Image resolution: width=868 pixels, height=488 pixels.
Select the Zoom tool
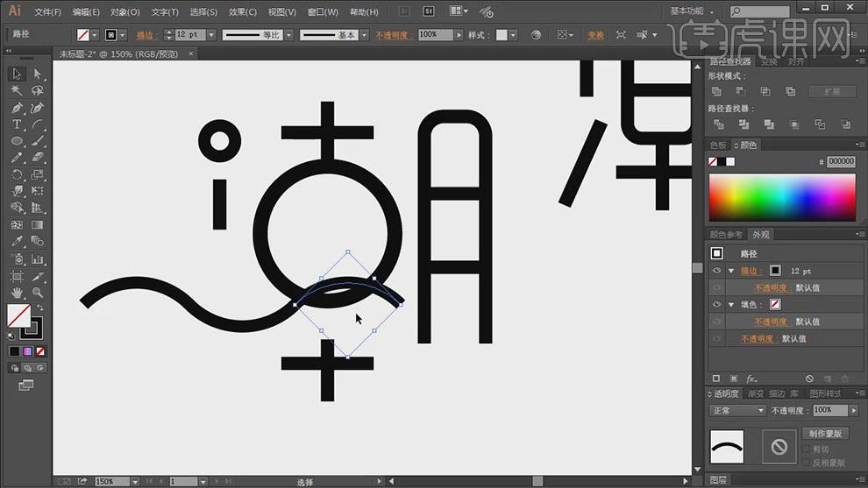tap(37, 292)
